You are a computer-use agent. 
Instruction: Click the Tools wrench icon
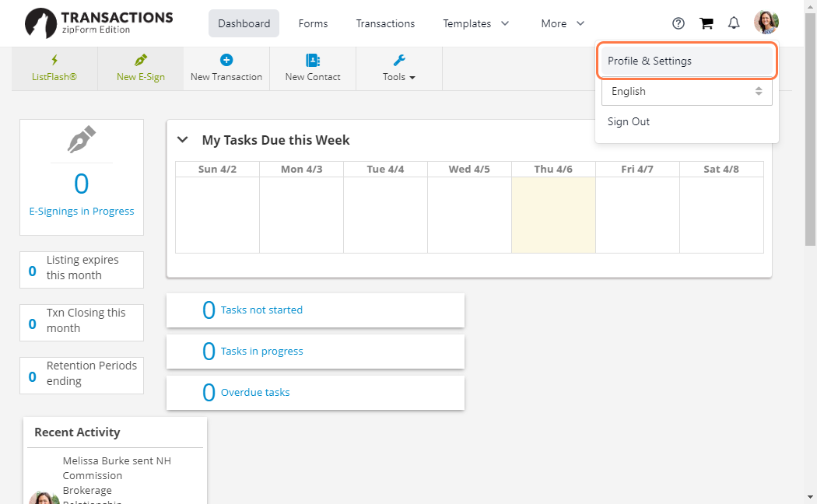point(399,60)
